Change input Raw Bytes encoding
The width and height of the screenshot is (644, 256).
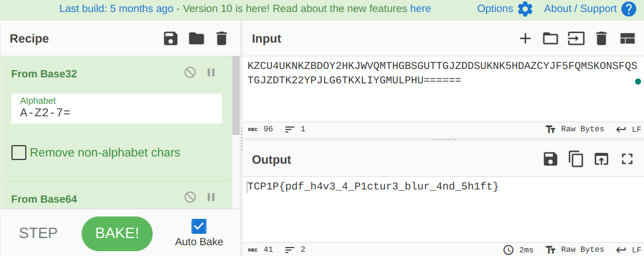(575, 129)
